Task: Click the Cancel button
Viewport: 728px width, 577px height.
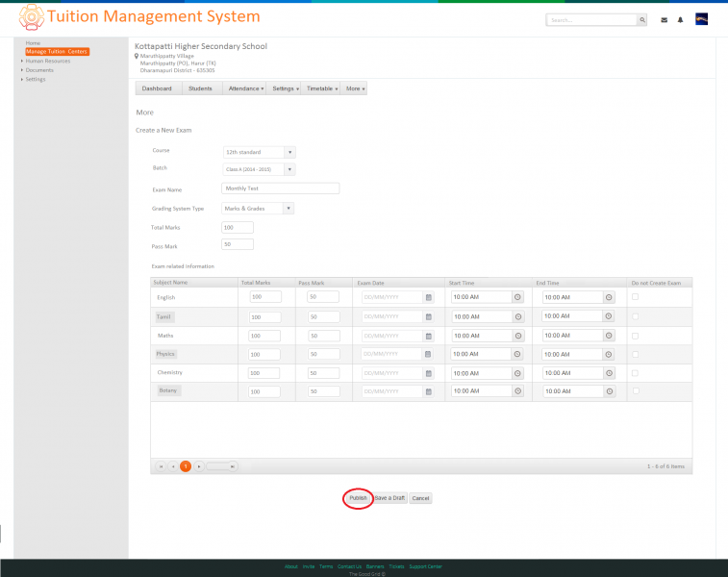Action: point(420,498)
